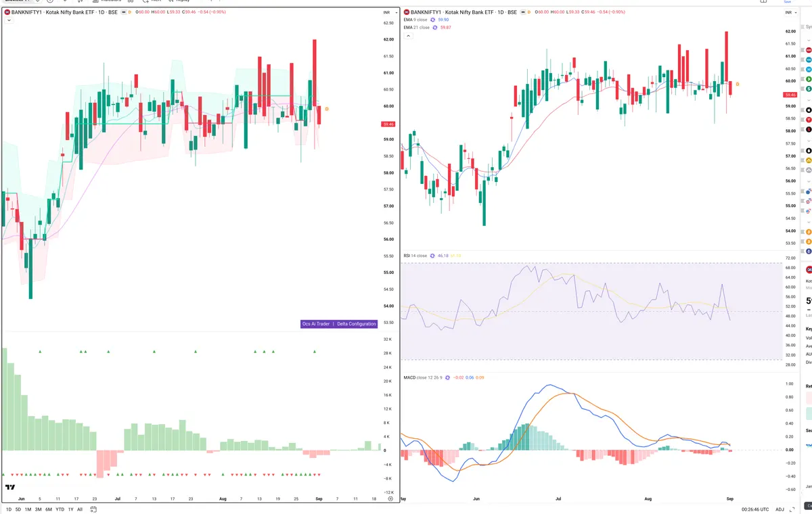Click 62.50 on left chart price scale

point(388,23)
